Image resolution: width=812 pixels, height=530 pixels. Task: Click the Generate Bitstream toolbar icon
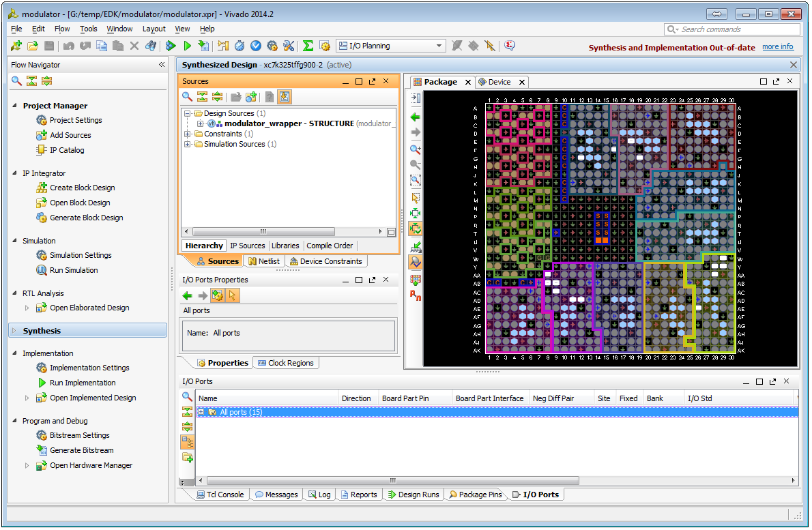(x=203, y=46)
